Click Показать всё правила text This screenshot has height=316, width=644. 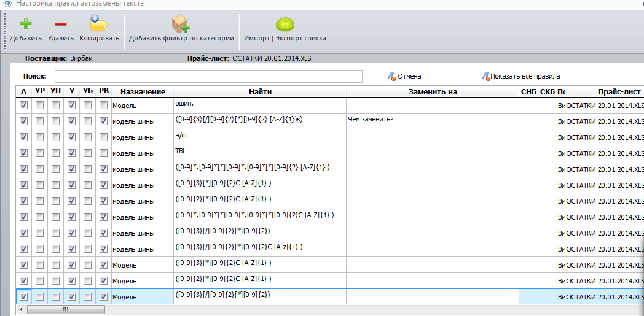click(525, 76)
